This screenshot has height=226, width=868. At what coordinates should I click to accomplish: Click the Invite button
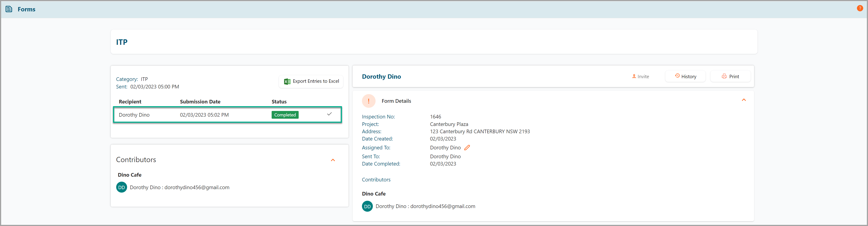[x=640, y=76]
